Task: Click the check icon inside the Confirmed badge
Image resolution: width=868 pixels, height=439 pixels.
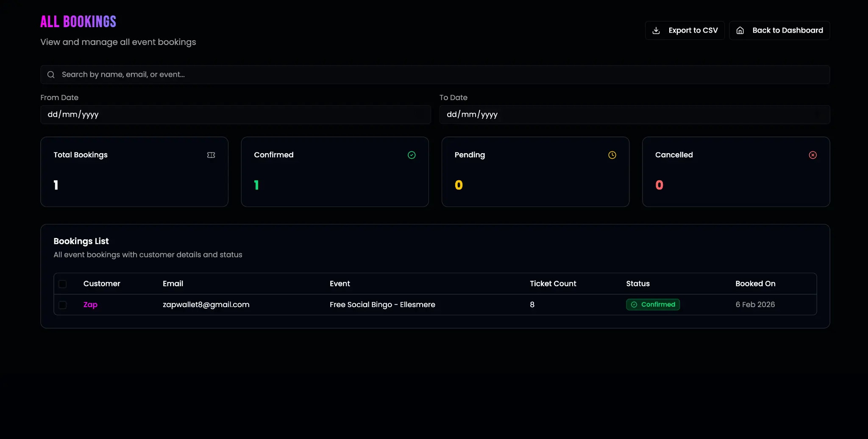Action: 634,305
